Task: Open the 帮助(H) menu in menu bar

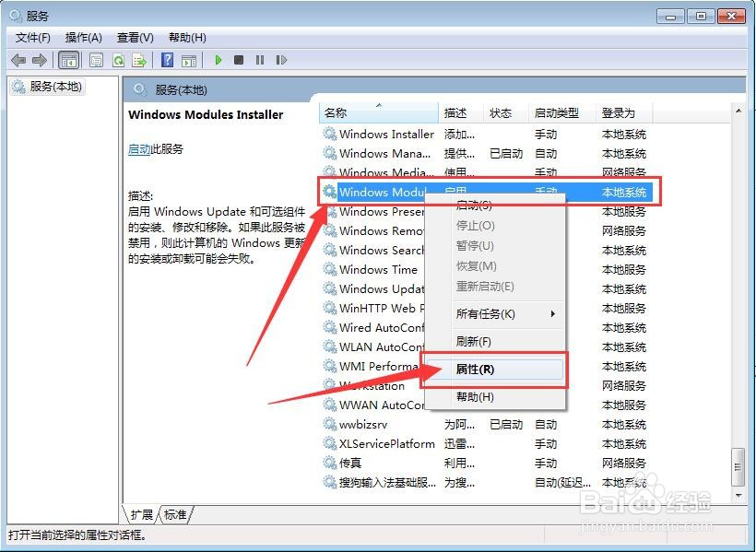Action: pos(187,38)
